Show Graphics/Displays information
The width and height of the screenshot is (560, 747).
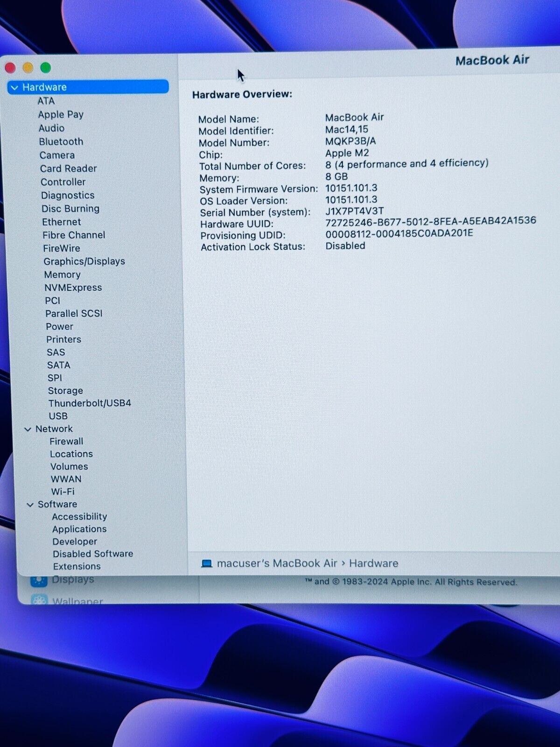84,261
